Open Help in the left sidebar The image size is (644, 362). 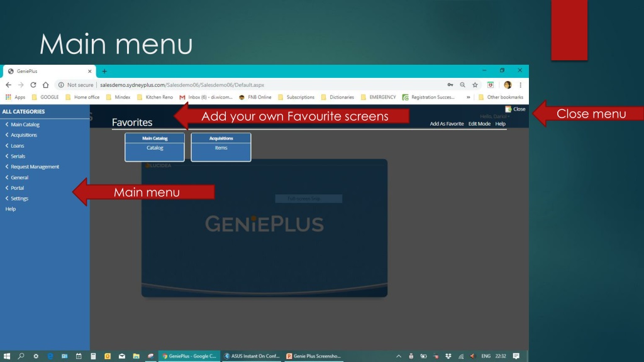coord(11,209)
